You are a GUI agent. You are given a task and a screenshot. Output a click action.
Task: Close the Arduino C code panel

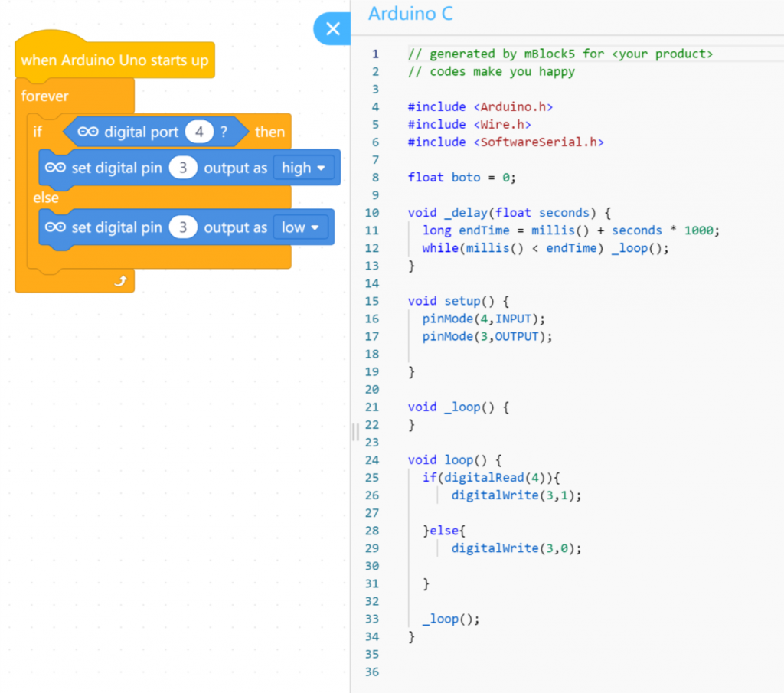pyautogui.click(x=333, y=29)
